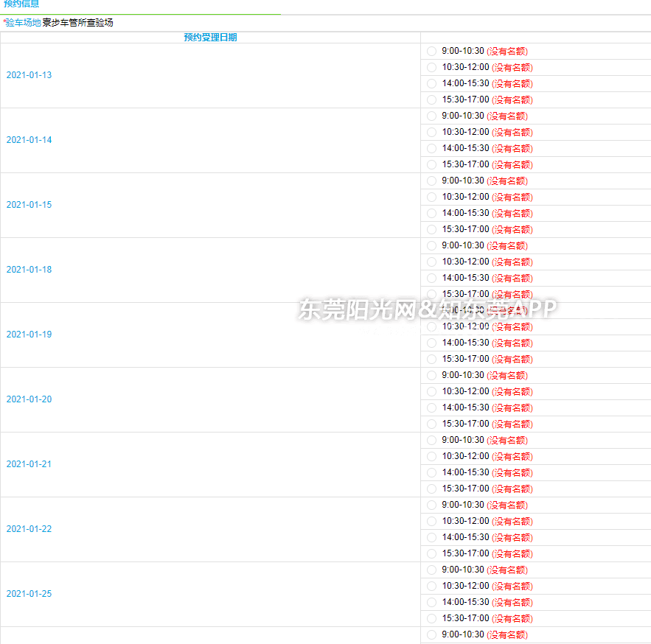Pick 9:00-10:30 radio for 2021-01-15
651x644 pixels.
pyautogui.click(x=432, y=181)
